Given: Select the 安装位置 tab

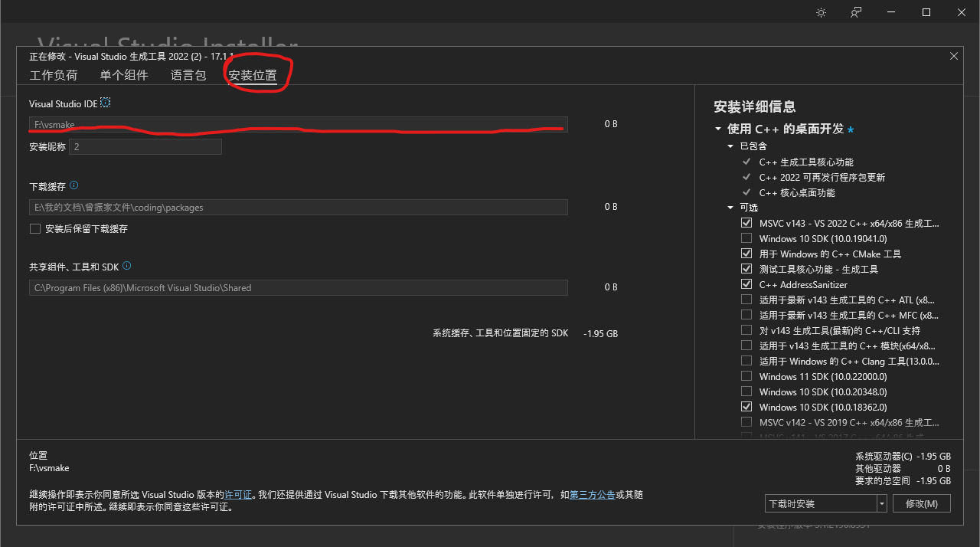Looking at the screenshot, I should pos(253,76).
